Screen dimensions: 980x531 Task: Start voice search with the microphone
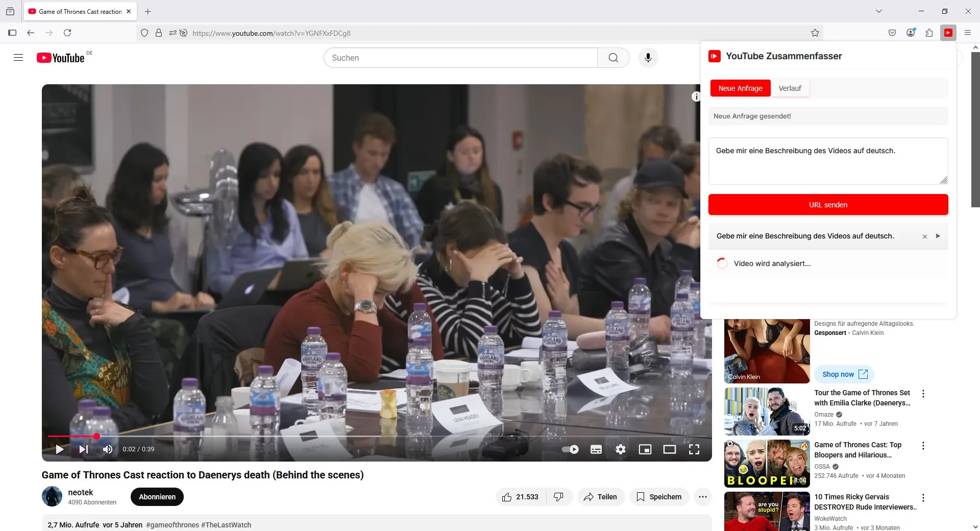click(x=648, y=58)
